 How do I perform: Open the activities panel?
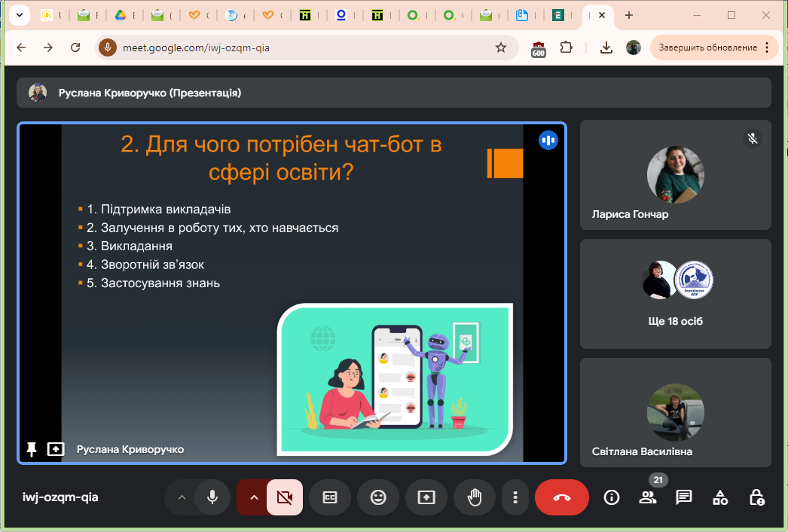point(720,497)
